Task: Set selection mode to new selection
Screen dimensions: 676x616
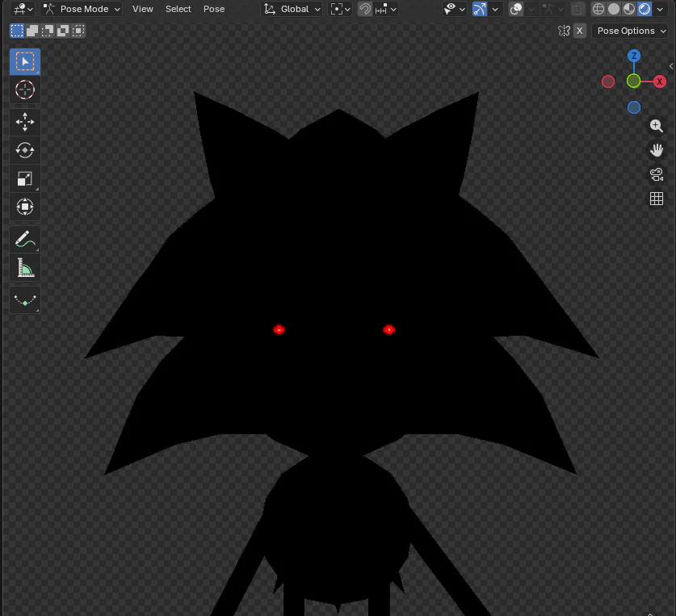Action: click(17, 31)
